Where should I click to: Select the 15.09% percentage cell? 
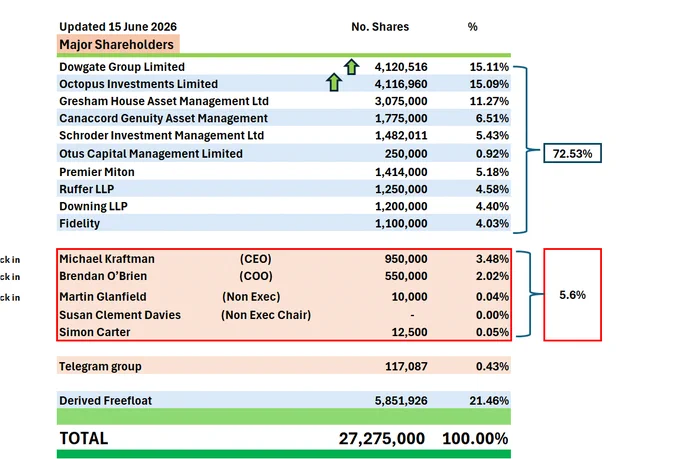(x=489, y=84)
